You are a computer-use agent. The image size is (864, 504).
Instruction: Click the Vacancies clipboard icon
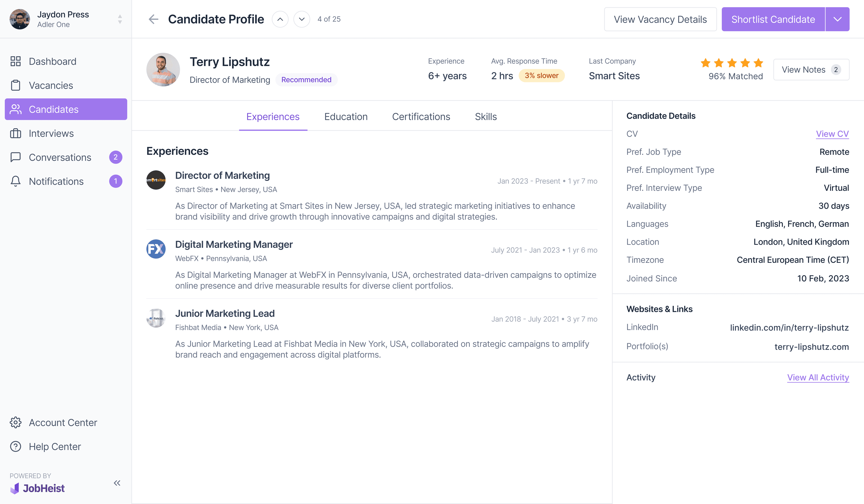pyautogui.click(x=16, y=85)
